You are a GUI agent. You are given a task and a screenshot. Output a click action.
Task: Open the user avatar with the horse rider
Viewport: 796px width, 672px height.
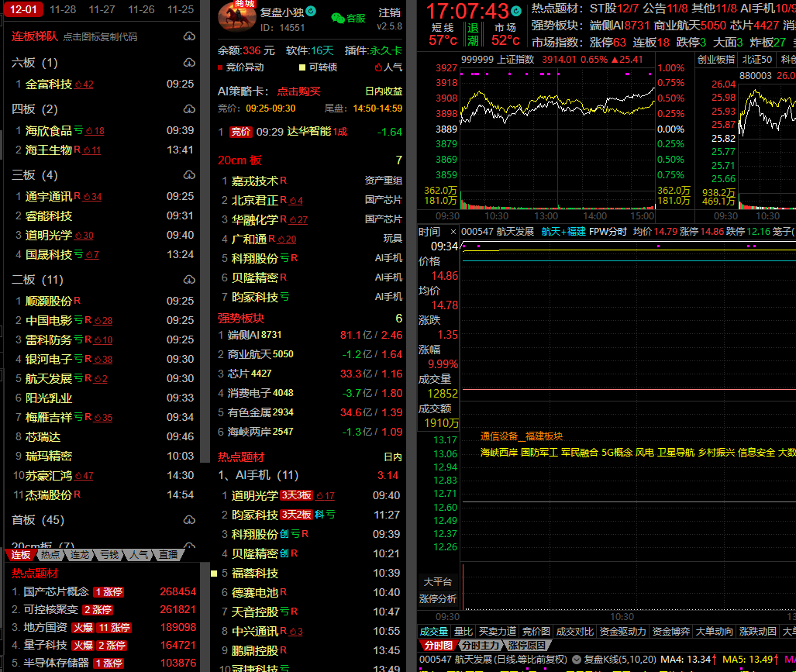click(237, 18)
